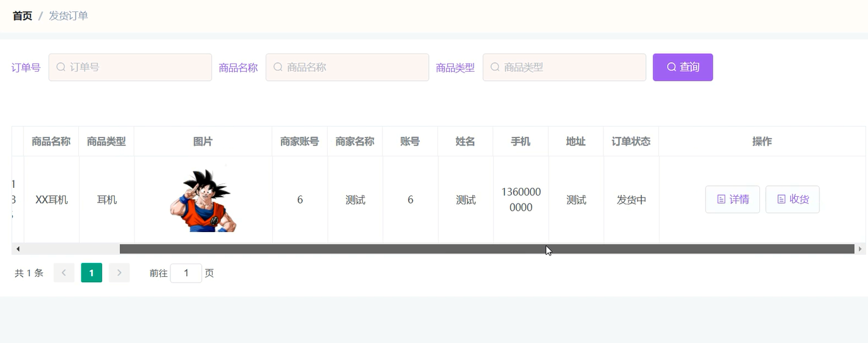
Task: Click the 图片 column header
Action: tap(203, 141)
